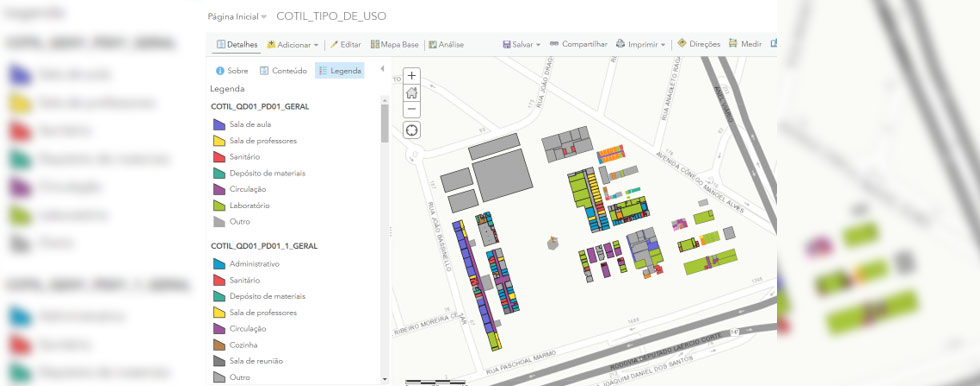This screenshot has width=980, height=386.
Task: Open the Análise tool
Action: click(x=446, y=44)
